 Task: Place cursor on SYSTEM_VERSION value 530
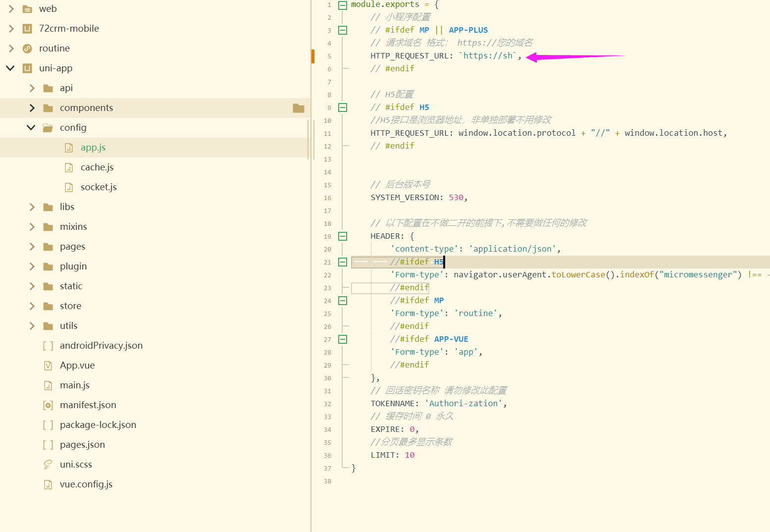pos(456,198)
